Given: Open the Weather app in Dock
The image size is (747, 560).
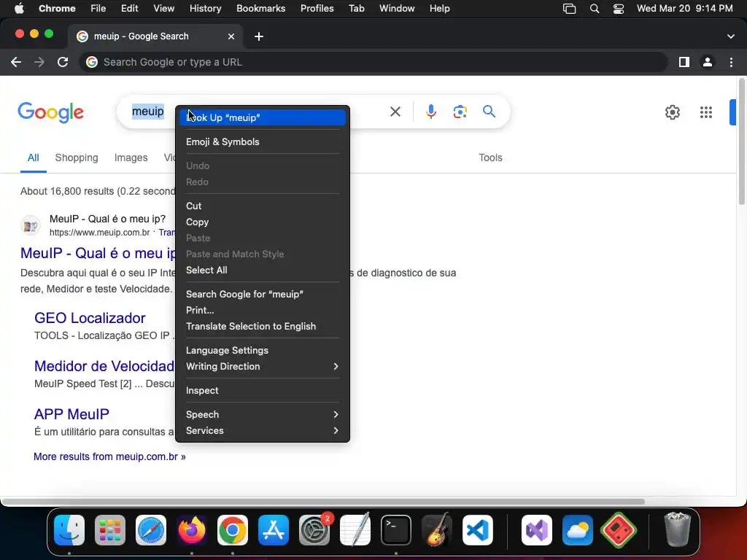Looking at the screenshot, I should tap(578, 530).
